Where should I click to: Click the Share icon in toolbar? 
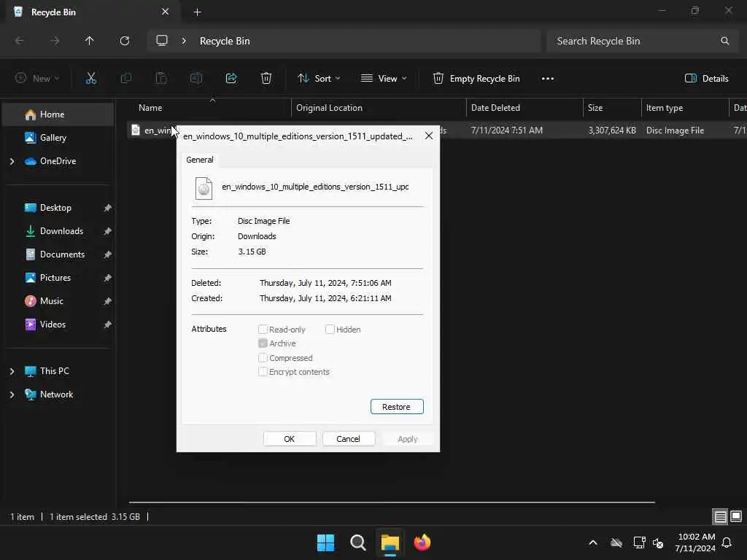point(231,79)
